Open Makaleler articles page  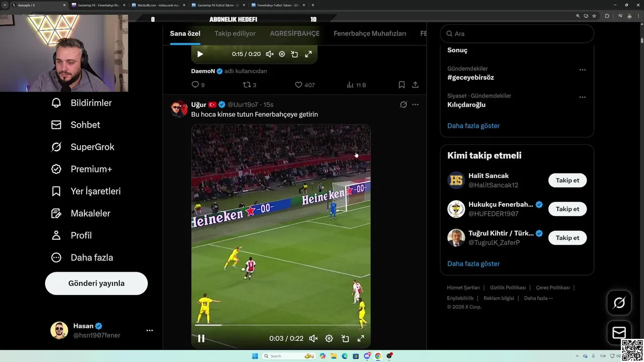(x=80, y=214)
